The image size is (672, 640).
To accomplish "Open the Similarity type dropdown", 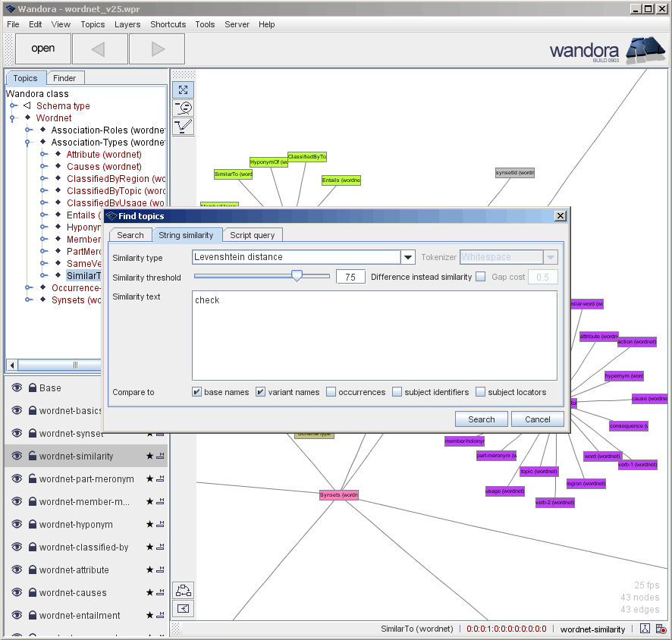I will [408, 257].
